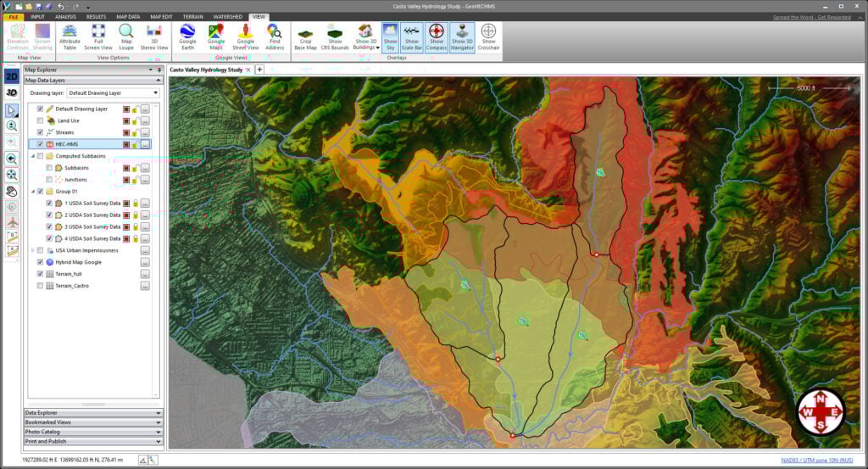The width and height of the screenshot is (868, 469).
Task: Click the options button for Hybrid Map Google
Action: 145,262
